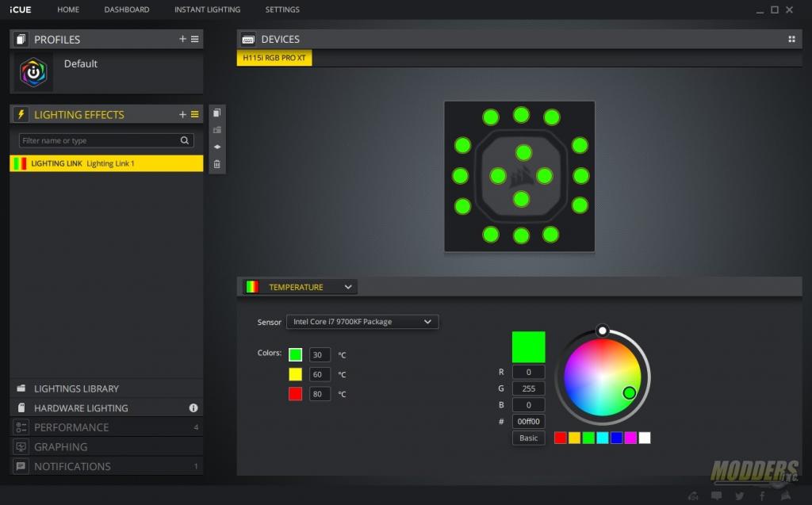Click the Devices panel keyboard icon
Image resolution: width=812 pixels, height=505 pixels.
click(x=248, y=40)
